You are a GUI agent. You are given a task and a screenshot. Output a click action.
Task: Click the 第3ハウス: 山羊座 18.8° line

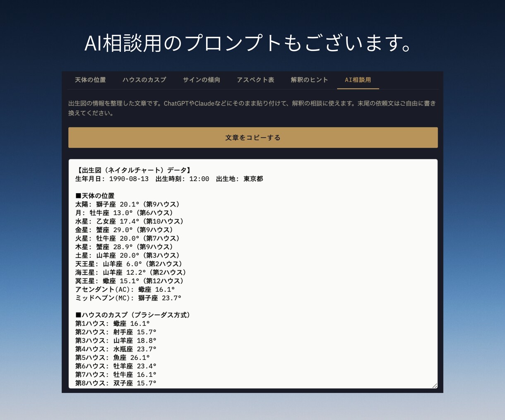click(116, 341)
